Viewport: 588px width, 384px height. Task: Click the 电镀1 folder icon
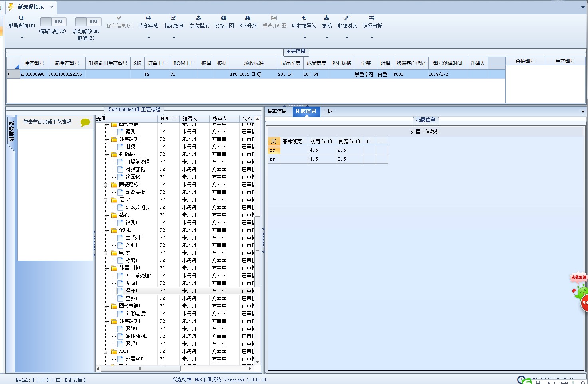click(114, 253)
